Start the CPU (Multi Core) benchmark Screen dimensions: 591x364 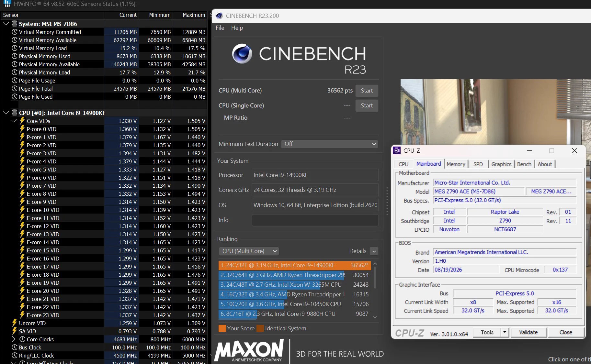[367, 91]
